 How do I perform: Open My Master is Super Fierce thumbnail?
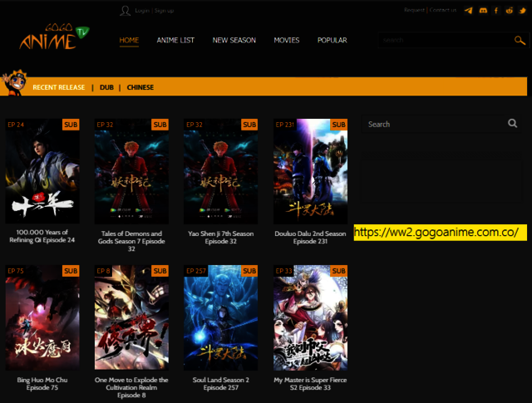tap(310, 317)
